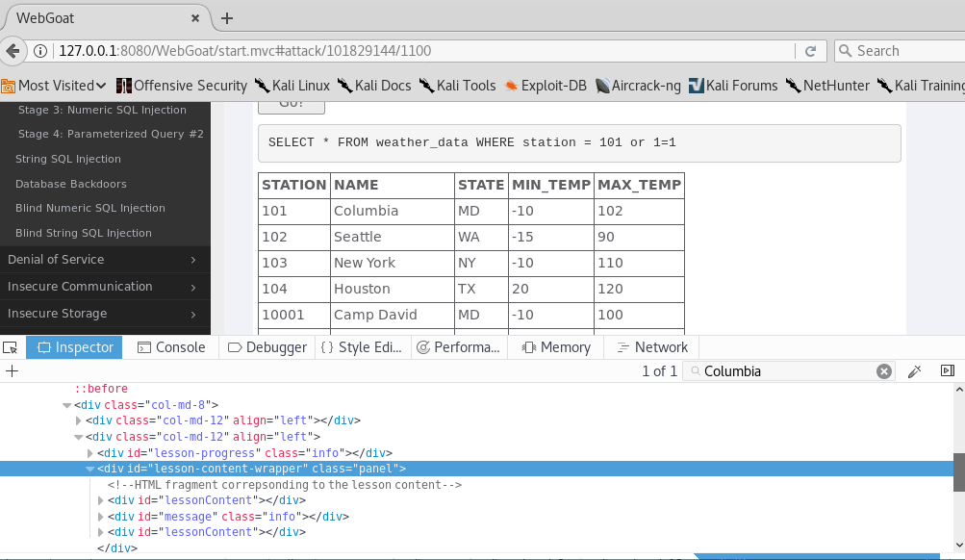Viewport: 965px width, 560px height.
Task: Switch to the Debugger tab
Action: (267, 347)
